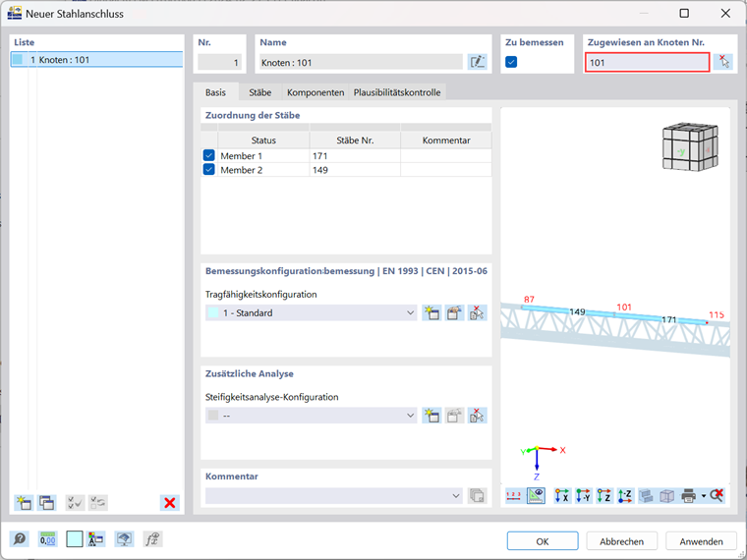Click the Anwenden button
This screenshot has height=560, width=747.
tap(701, 541)
